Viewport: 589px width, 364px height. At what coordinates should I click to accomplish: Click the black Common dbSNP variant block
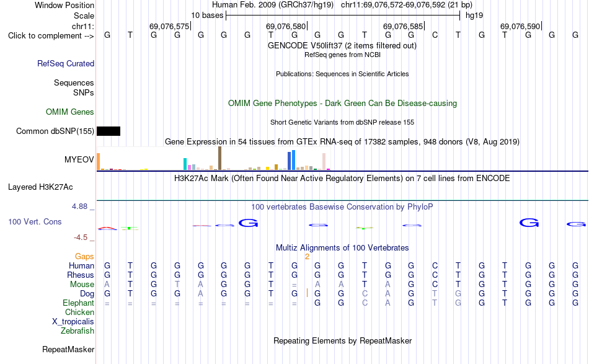[x=108, y=131]
